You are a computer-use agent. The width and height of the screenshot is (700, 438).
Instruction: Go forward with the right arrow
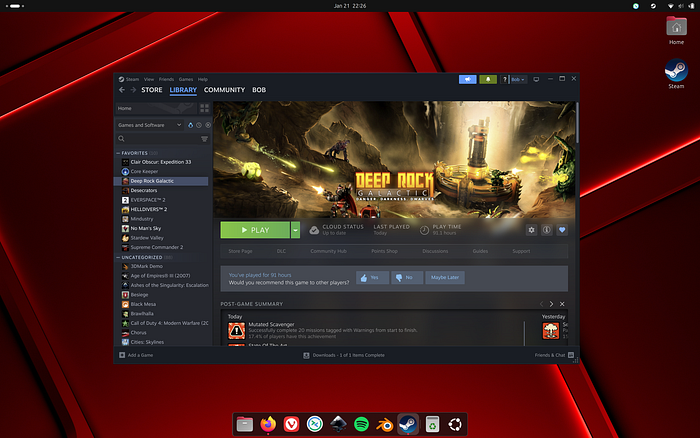click(x=133, y=90)
